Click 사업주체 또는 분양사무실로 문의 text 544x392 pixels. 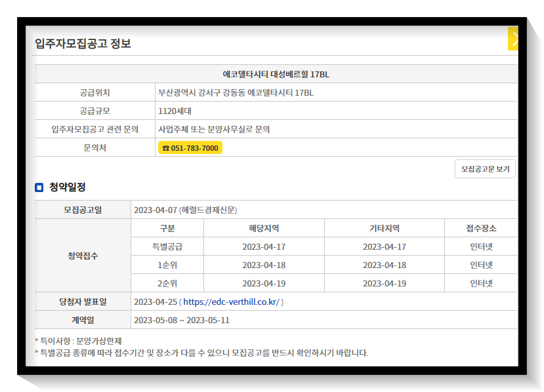click(x=214, y=129)
